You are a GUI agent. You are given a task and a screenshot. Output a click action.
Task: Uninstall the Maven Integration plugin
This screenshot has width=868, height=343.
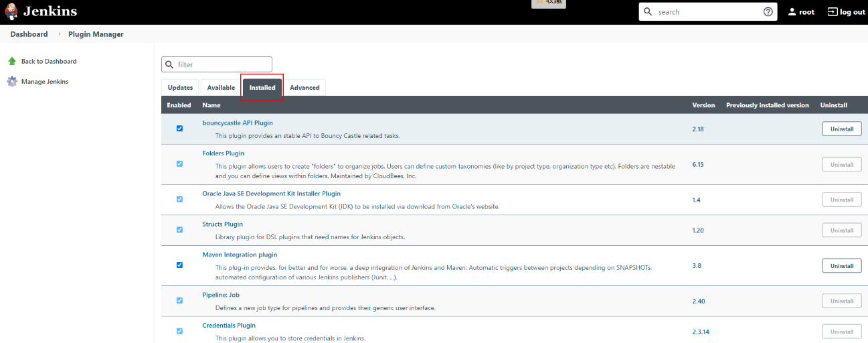842,266
